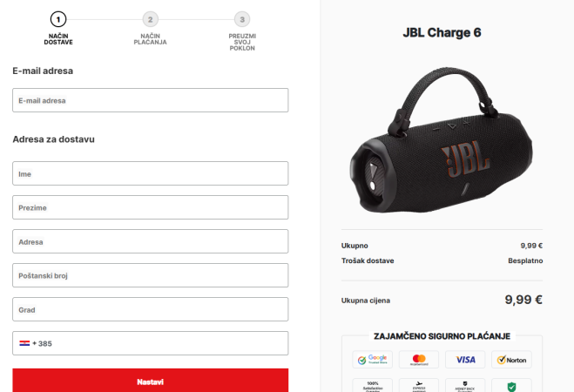Click the Ime input field
574x392 pixels.
(151, 173)
